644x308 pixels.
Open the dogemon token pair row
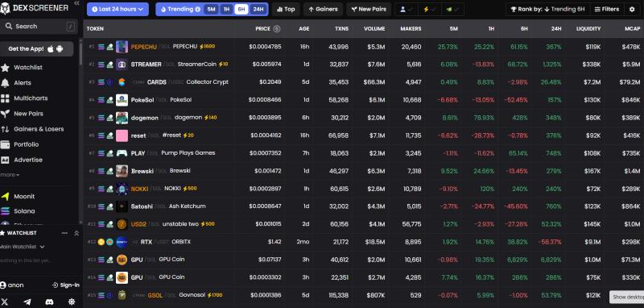[364, 118]
